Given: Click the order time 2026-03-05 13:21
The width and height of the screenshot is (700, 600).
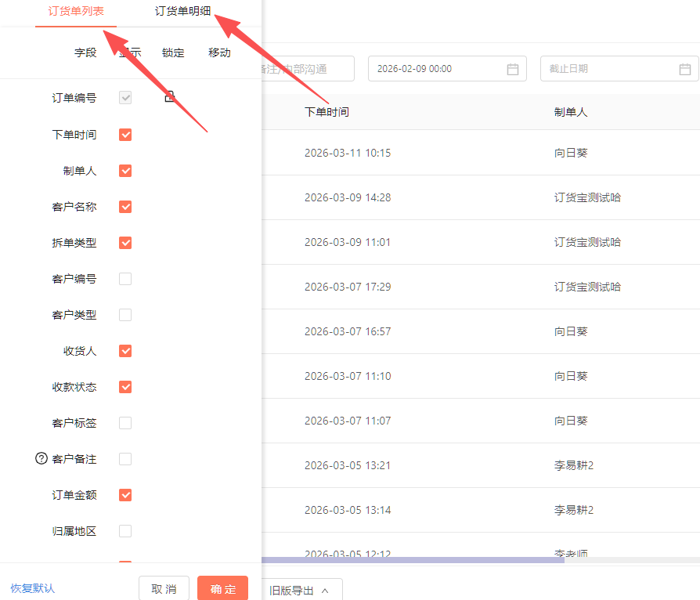Looking at the screenshot, I should (x=348, y=465).
